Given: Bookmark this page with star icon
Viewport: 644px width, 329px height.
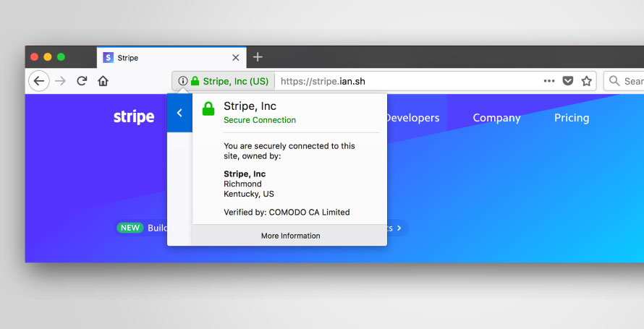Looking at the screenshot, I should [587, 81].
